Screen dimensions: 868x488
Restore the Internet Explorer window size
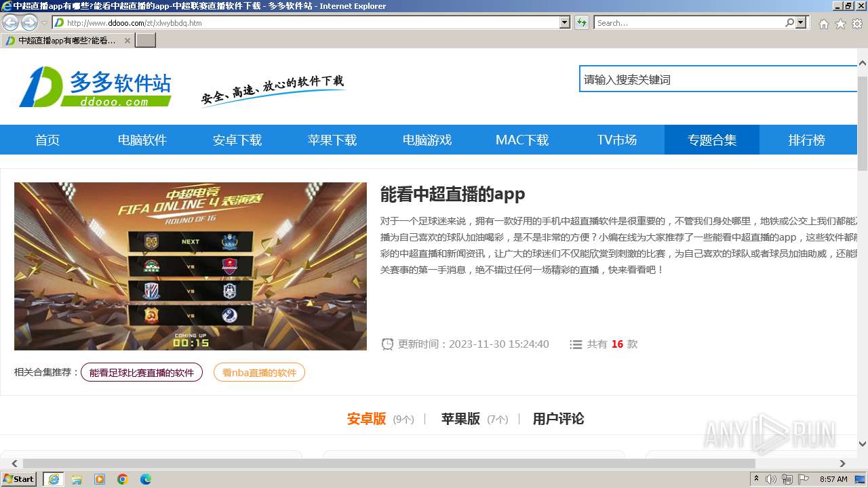tap(848, 6)
